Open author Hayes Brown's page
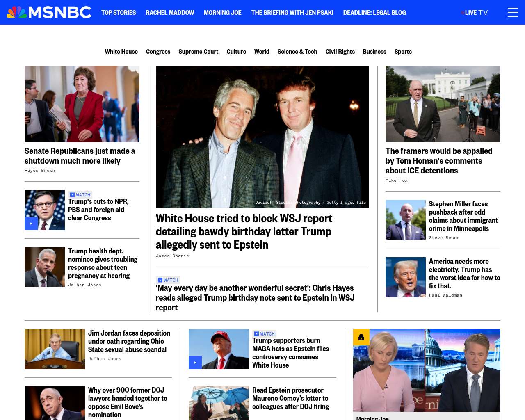The image size is (525, 420). click(40, 171)
